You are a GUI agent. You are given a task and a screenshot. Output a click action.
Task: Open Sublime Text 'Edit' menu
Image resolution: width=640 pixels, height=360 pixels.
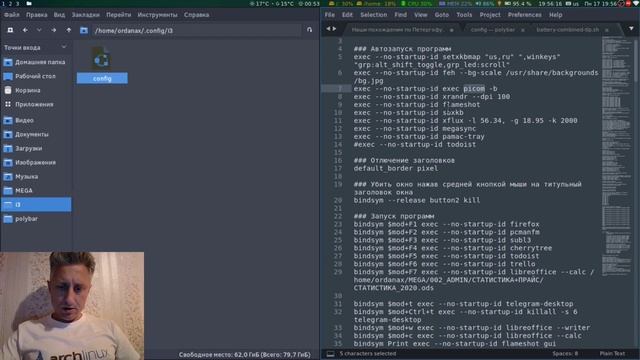(347, 15)
